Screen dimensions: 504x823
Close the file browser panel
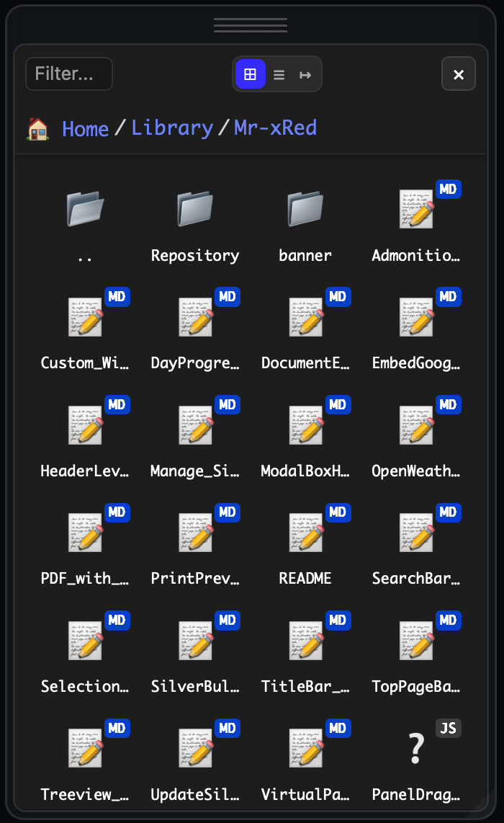[458, 74]
